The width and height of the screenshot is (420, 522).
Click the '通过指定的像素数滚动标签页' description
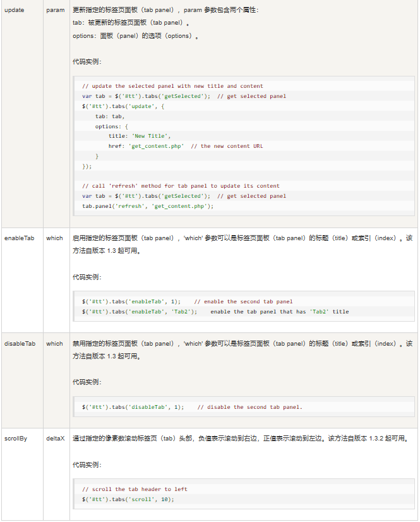coord(241,439)
